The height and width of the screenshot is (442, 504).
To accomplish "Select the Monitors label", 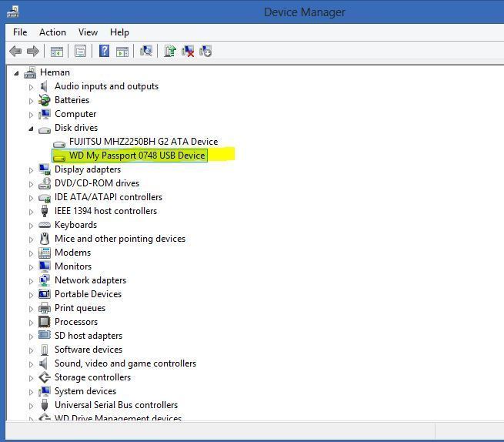I will point(73,266).
